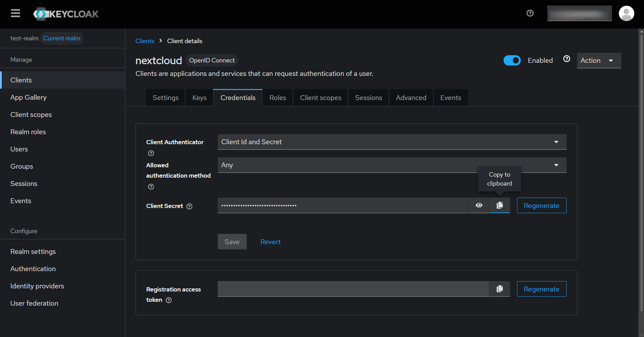Click the Client details breadcrumb text
The width and height of the screenshot is (644, 337).
pyautogui.click(x=185, y=41)
